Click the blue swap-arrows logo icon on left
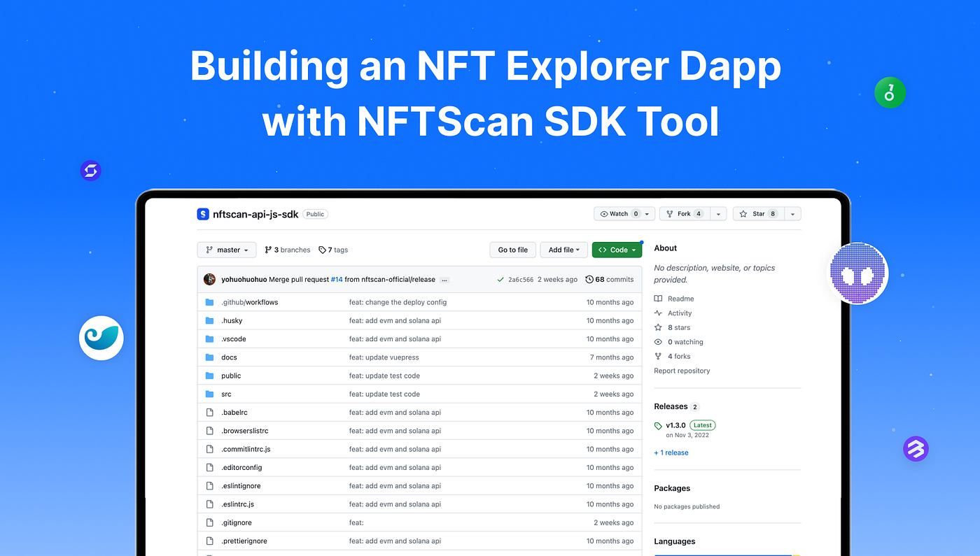Viewport: 980px width, 556px height. click(x=90, y=171)
